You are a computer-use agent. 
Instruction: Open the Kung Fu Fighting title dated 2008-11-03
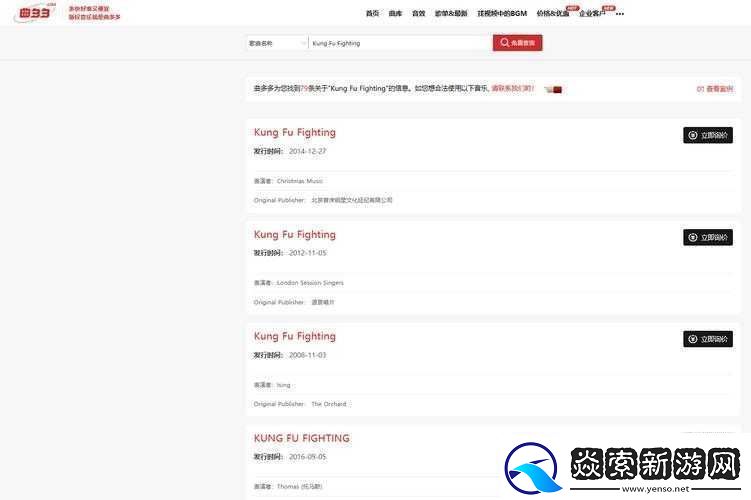click(x=295, y=337)
